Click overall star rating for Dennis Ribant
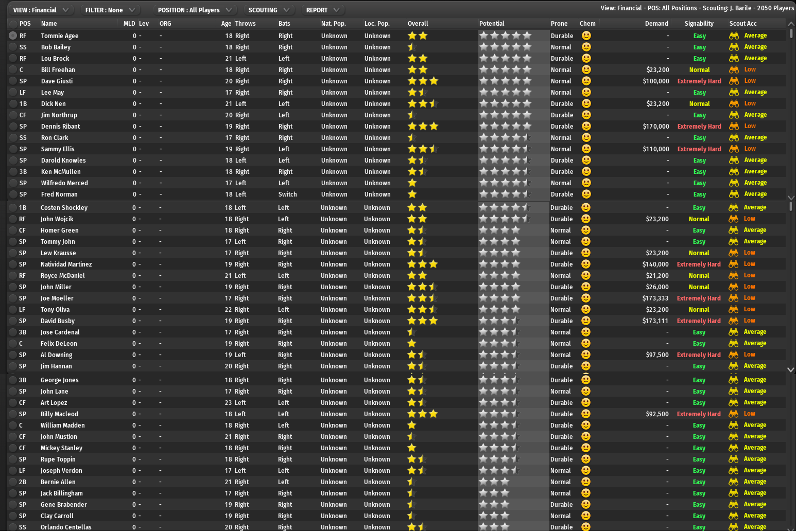 (423, 127)
